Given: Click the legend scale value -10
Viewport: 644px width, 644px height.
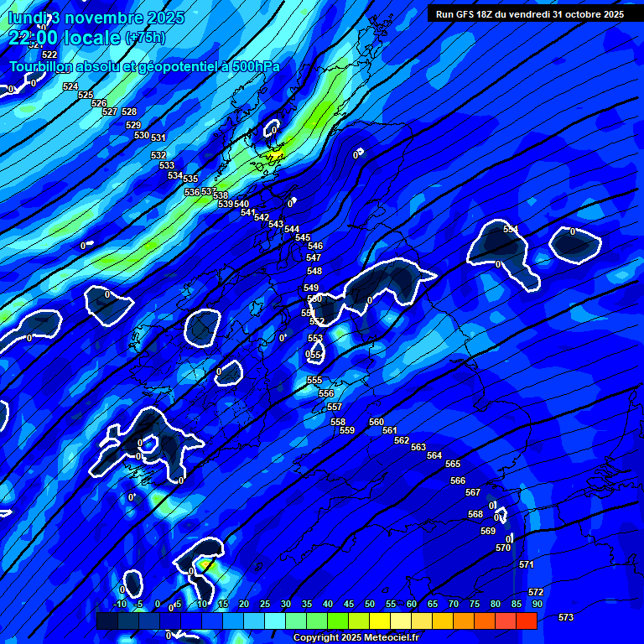Looking at the screenshot, I should tap(120, 605).
